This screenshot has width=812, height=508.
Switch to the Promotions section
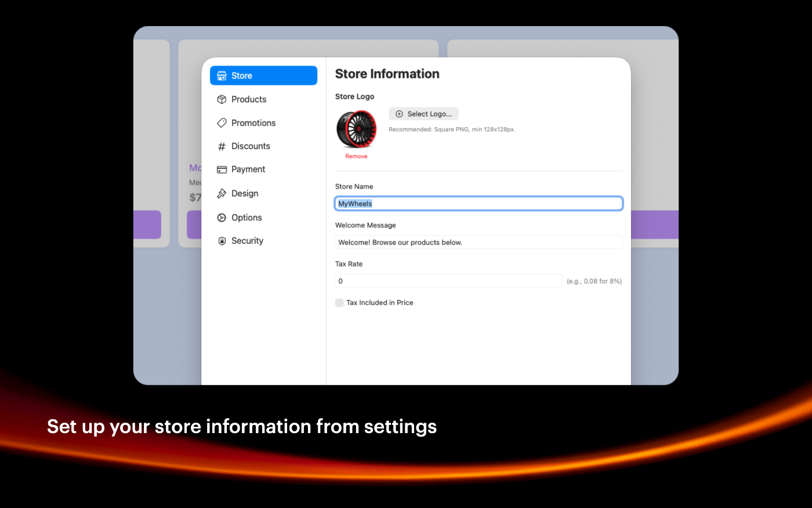(x=253, y=123)
